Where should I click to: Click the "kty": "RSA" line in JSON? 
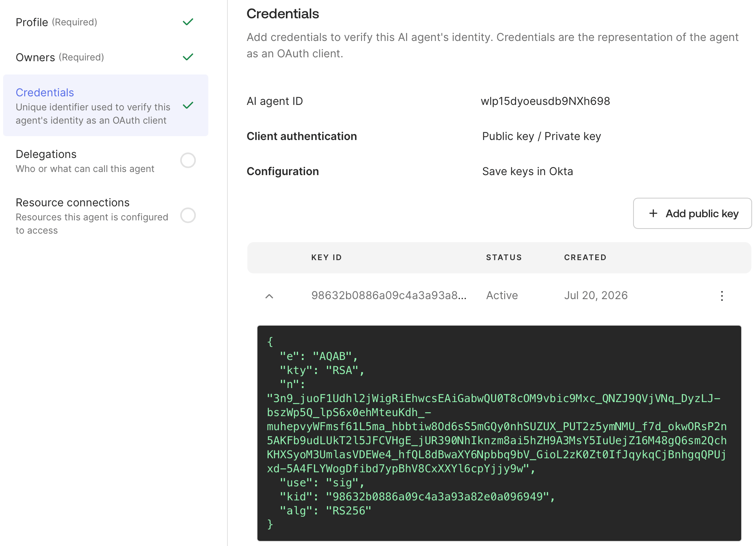pyautogui.click(x=322, y=370)
